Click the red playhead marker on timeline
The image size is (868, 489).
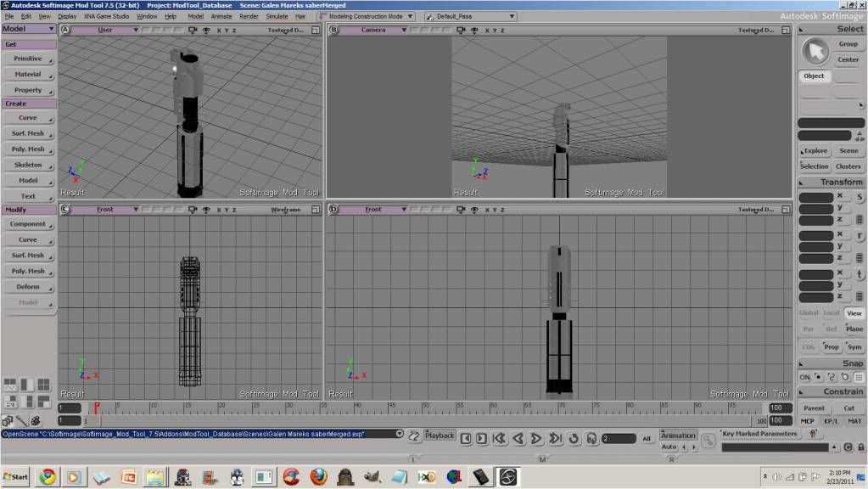[97, 408]
